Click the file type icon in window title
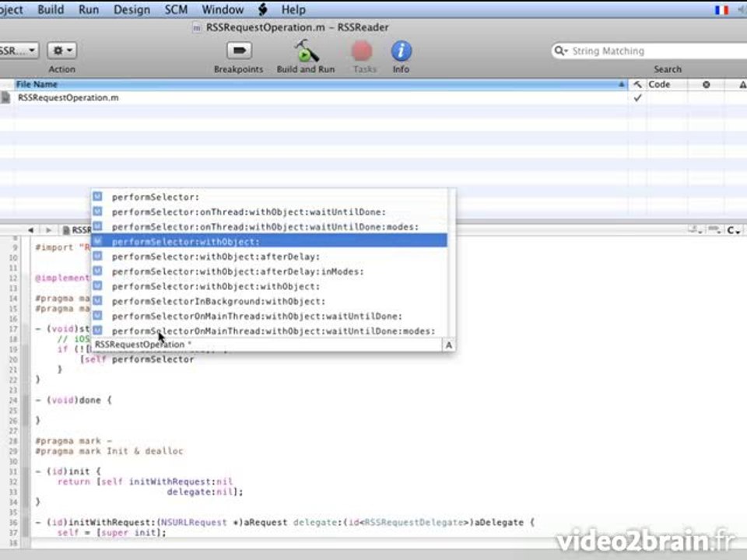Screen dimensions: 747x560 (196, 28)
